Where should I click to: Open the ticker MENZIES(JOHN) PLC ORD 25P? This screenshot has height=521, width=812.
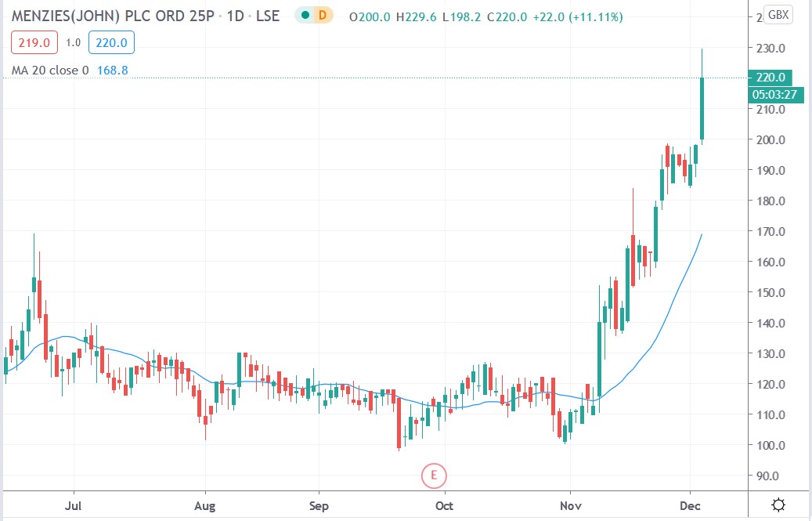pyautogui.click(x=114, y=15)
